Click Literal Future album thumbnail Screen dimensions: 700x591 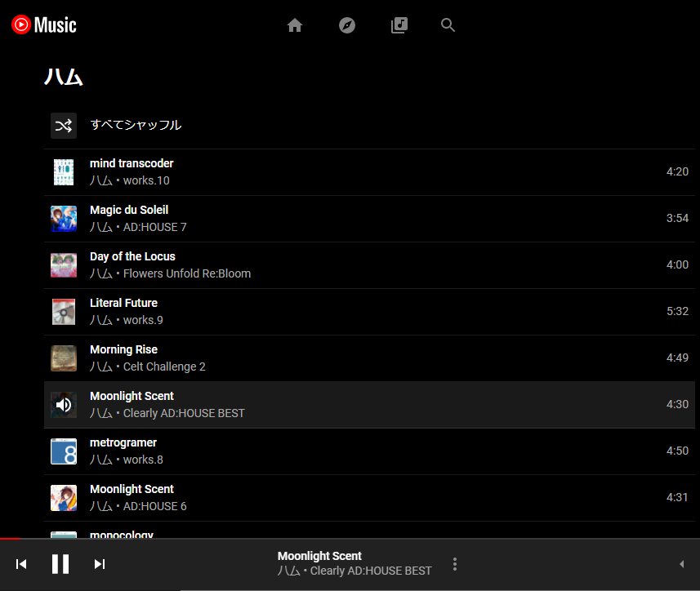(x=64, y=312)
